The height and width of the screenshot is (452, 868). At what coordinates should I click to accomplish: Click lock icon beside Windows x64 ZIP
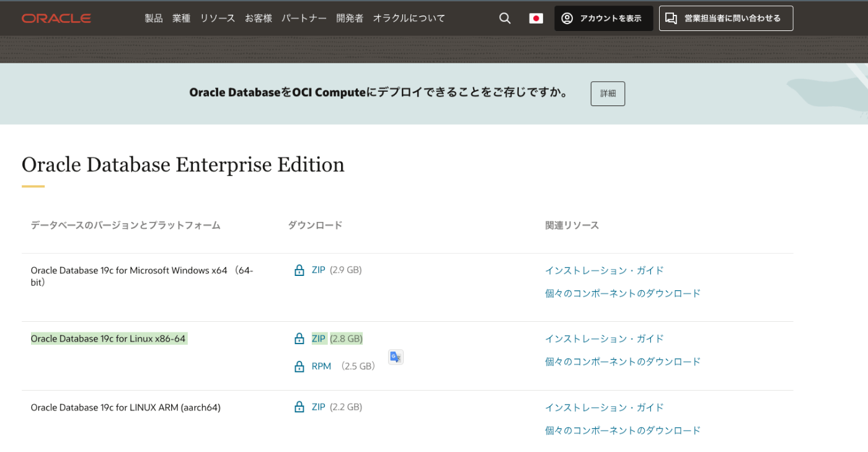tap(299, 270)
